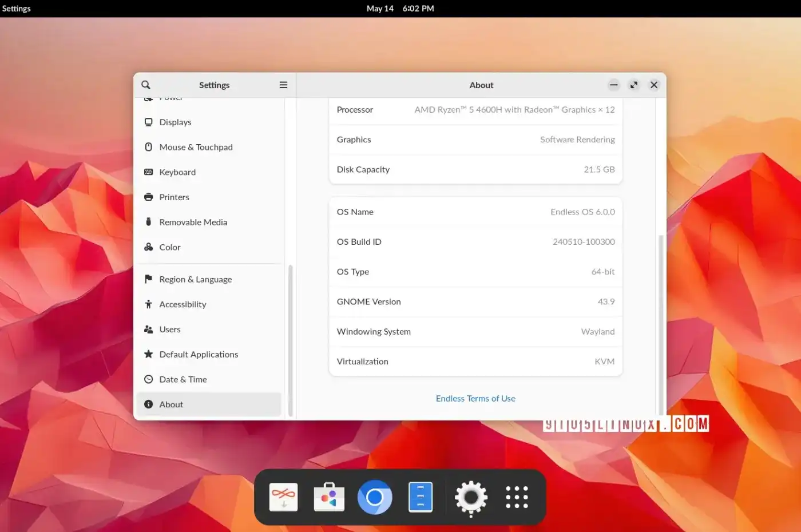The width and height of the screenshot is (801, 532).
Task: Open Color settings panel
Action: [x=209, y=247]
